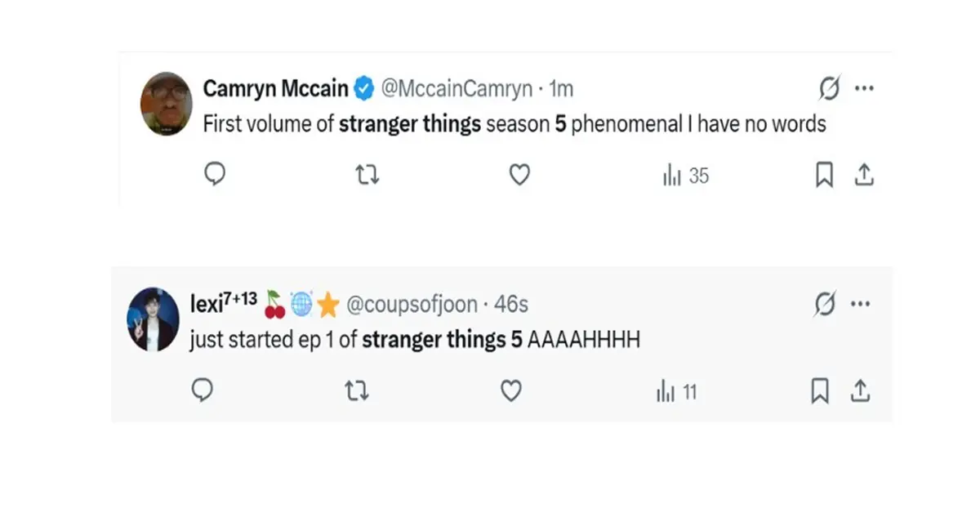The image size is (980, 531).
Task: Open @MccainCamryn profile handle
Action: 457,88
